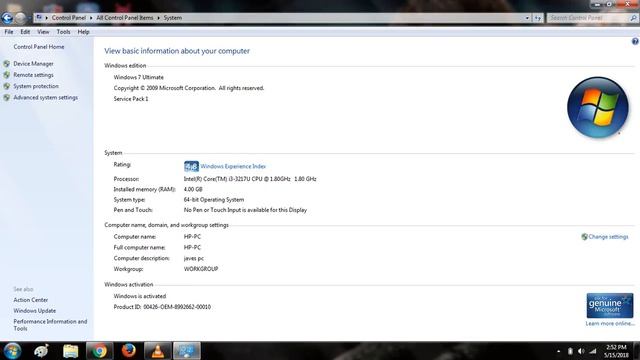The width and height of the screenshot is (640, 360).
Task: Open the File menu
Action: 9,32
